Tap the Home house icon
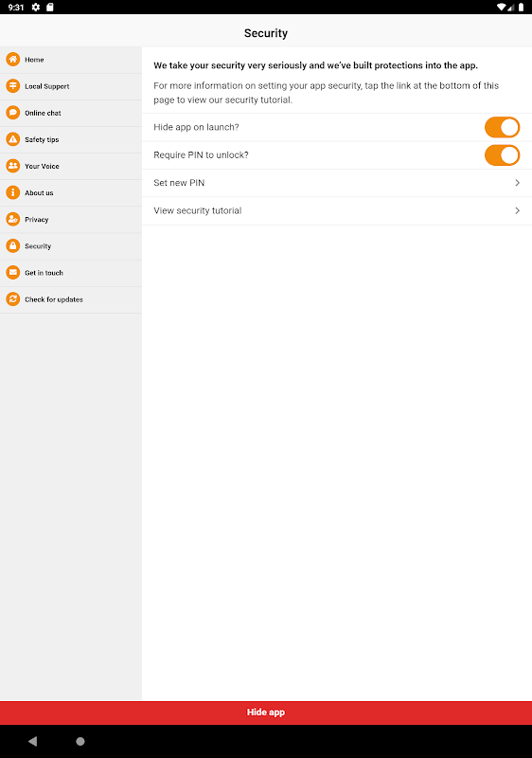Image resolution: width=532 pixels, height=758 pixels. pyautogui.click(x=13, y=59)
